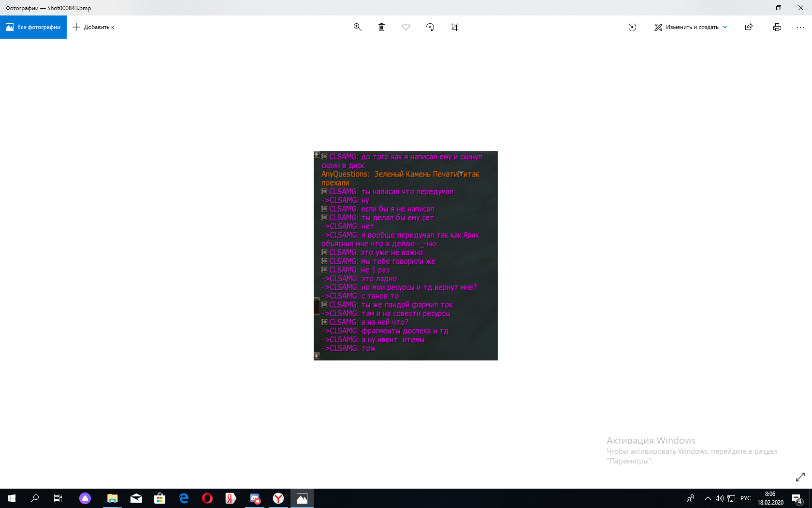Click 'Добавить к' button
This screenshot has height=508, width=812.
coord(94,27)
